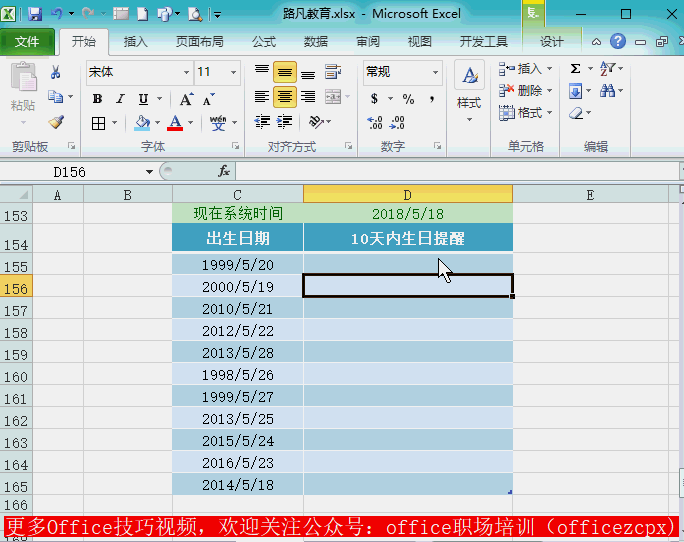
Task: Expand the 格式 cells dropdown arrow
Action: (549, 113)
